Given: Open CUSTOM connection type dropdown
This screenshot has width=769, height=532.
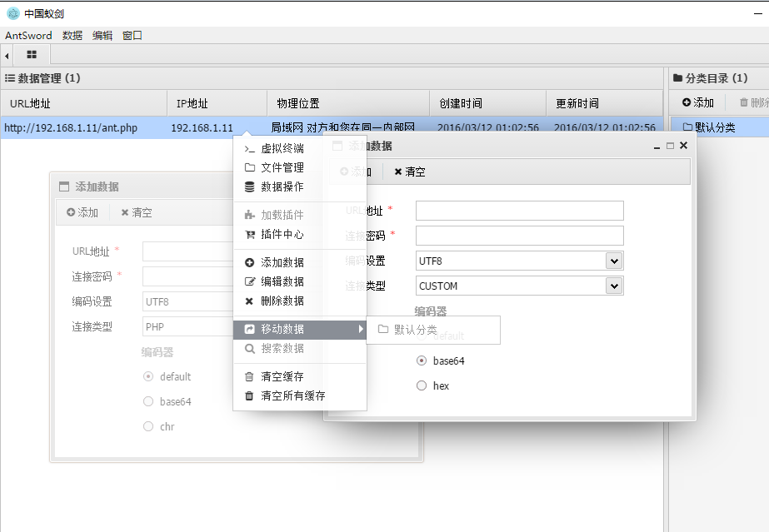Looking at the screenshot, I should [x=614, y=286].
